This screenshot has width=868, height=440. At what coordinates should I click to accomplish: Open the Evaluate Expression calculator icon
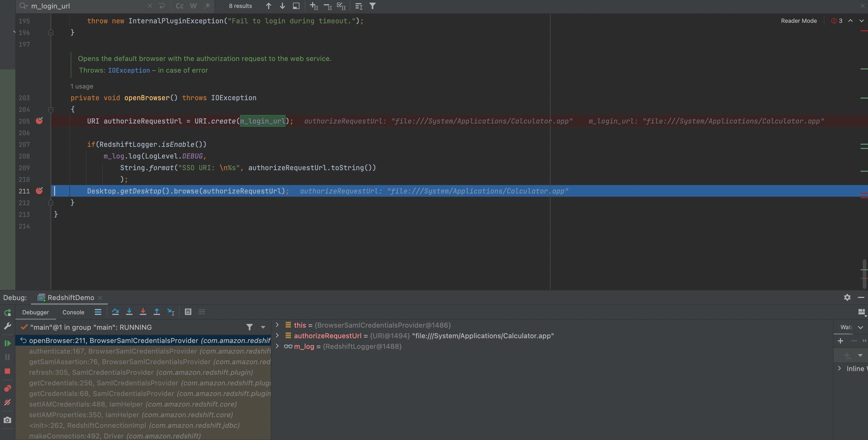point(188,312)
